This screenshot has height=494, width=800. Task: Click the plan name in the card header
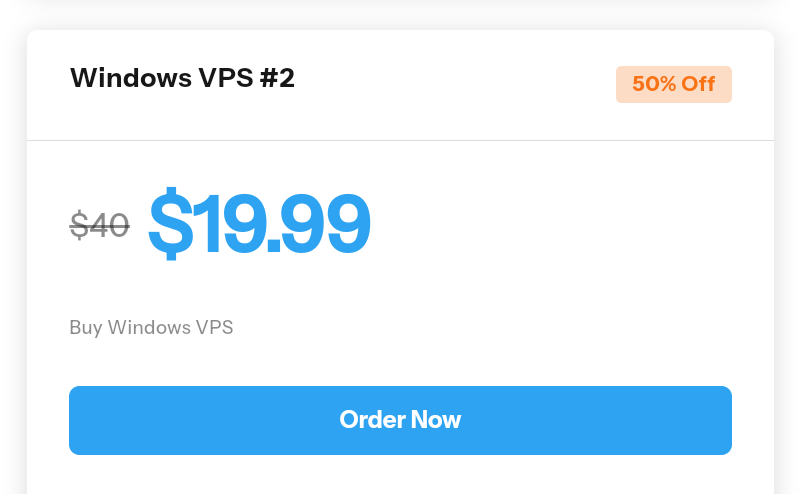(x=182, y=78)
